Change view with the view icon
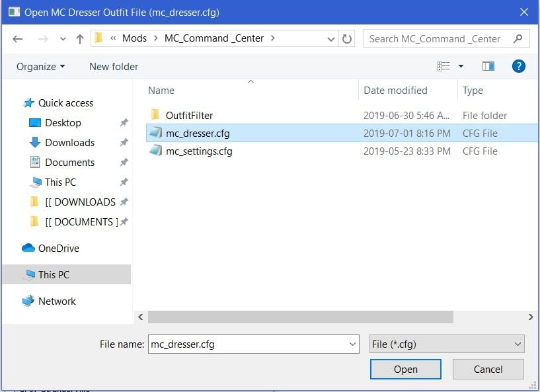540x392 pixels. pyautogui.click(x=444, y=66)
